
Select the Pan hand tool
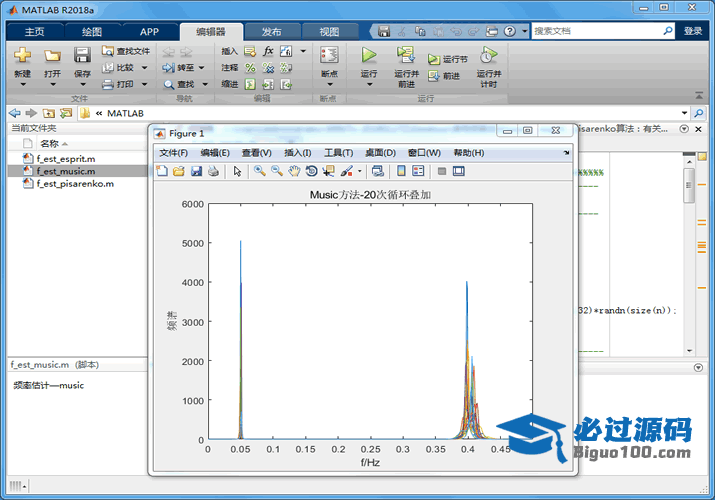click(294, 171)
